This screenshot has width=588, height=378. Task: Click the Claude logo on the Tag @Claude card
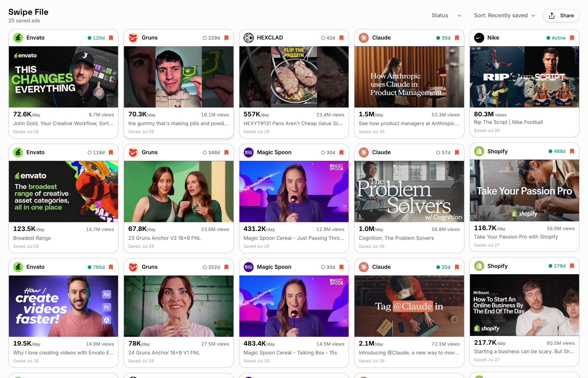[364, 267]
